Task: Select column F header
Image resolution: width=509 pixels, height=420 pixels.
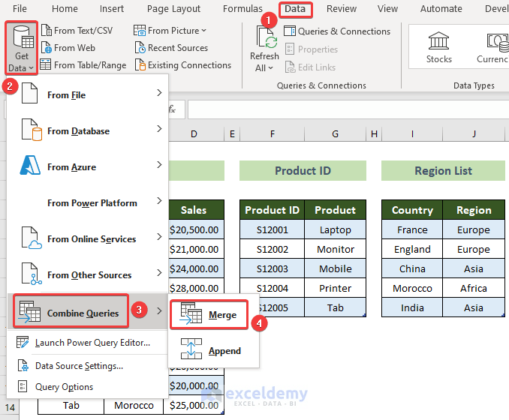Action: [x=273, y=134]
